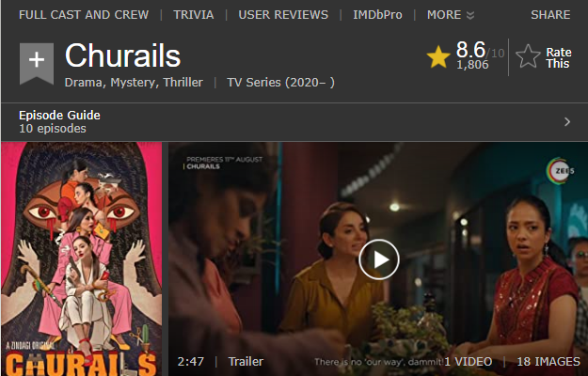
Task: Select the Drama genre link
Action: [x=84, y=83]
